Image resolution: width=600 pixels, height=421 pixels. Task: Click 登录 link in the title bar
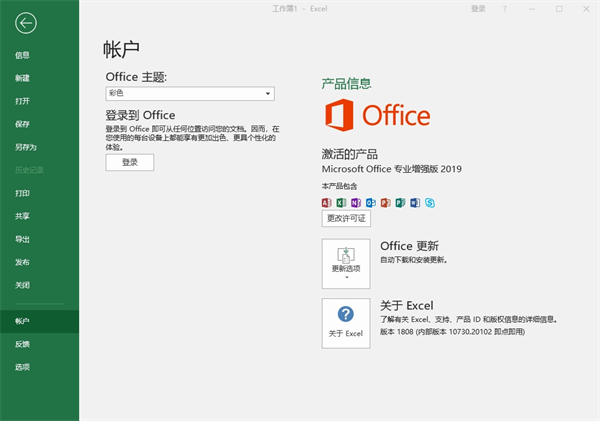(x=478, y=9)
